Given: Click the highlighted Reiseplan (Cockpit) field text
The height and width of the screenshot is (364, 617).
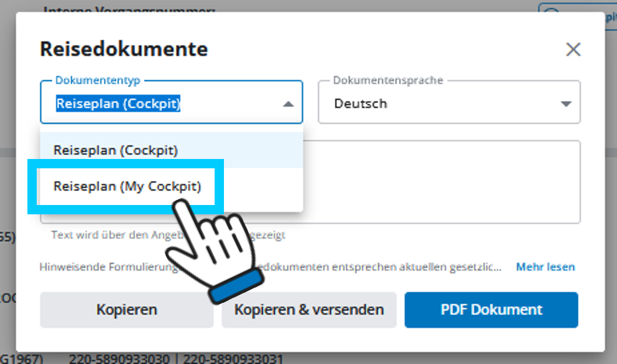Looking at the screenshot, I should 118,104.
